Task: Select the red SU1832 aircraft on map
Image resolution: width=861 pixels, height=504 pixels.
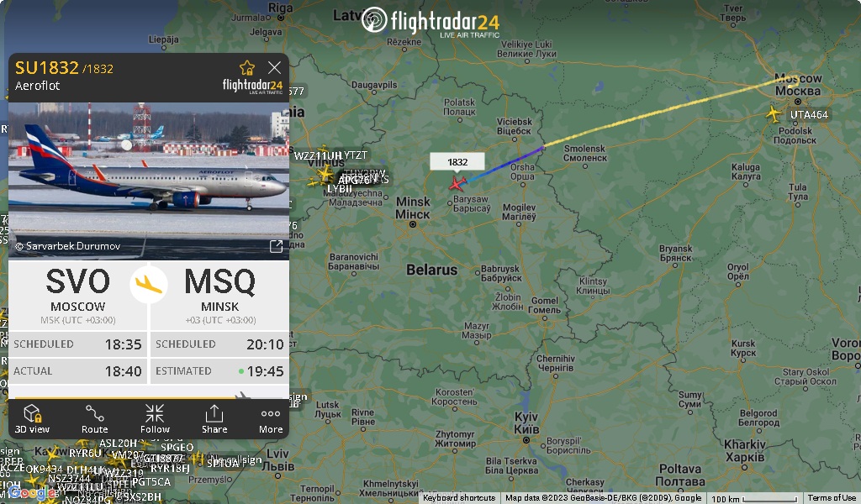Action: click(457, 184)
